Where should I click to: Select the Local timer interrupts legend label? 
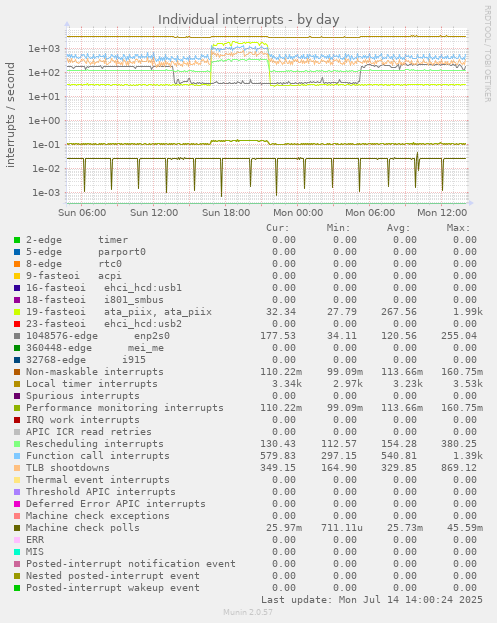coord(92,384)
